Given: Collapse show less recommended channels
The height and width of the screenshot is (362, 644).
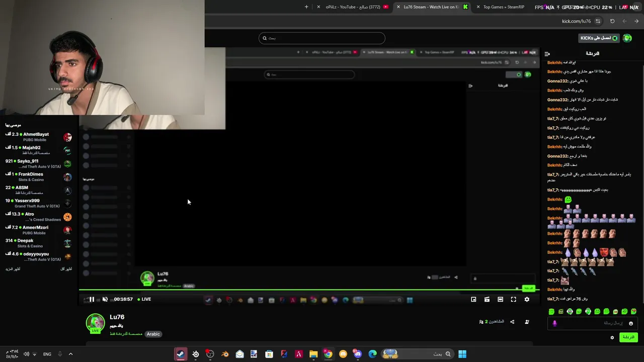Looking at the screenshot, I should (x=66, y=269).
